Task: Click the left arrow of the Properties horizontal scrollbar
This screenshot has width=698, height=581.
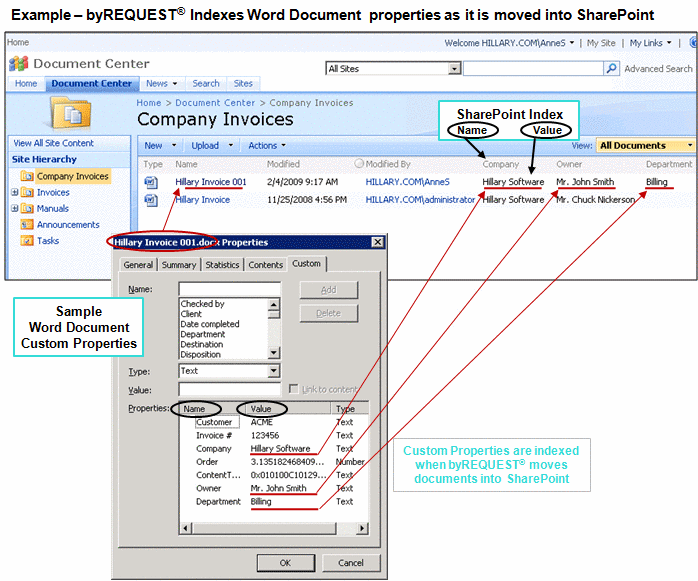Action: click(x=186, y=528)
